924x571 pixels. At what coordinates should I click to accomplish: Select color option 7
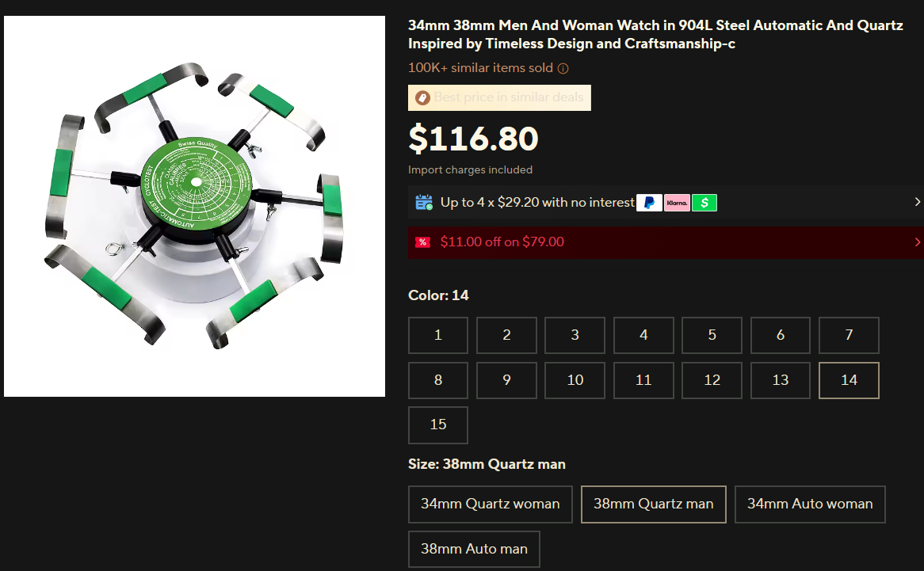tap(849, 335)
